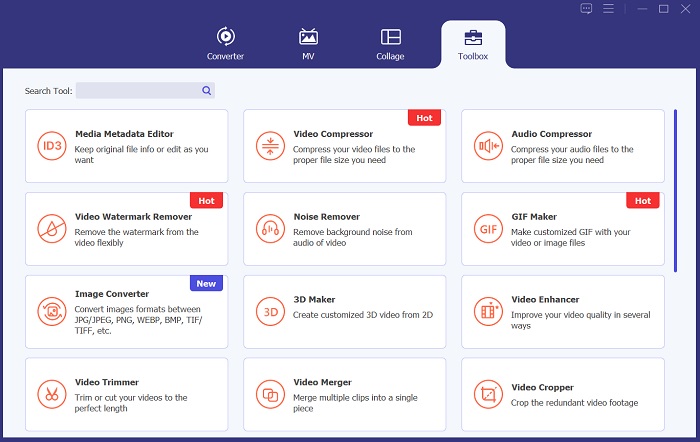The width and height of the screenshot is (700, 442).
Task: Focus the Search Tool input field
Action: [145, 90]
